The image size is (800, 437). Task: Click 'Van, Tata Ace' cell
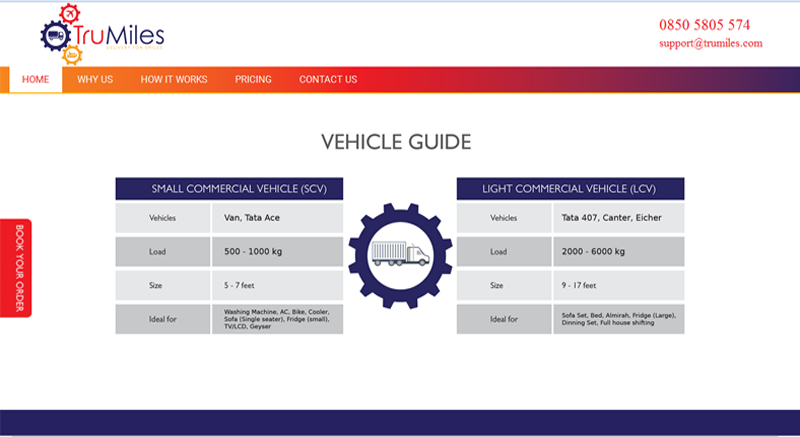pyautogui.click(x=278, y=218)
